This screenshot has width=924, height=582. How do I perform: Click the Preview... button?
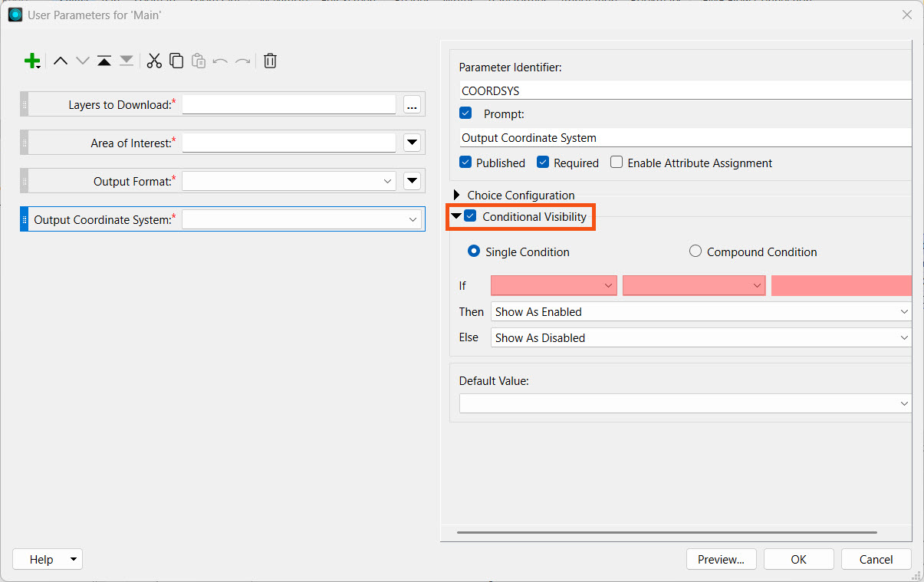pos(721,559)
